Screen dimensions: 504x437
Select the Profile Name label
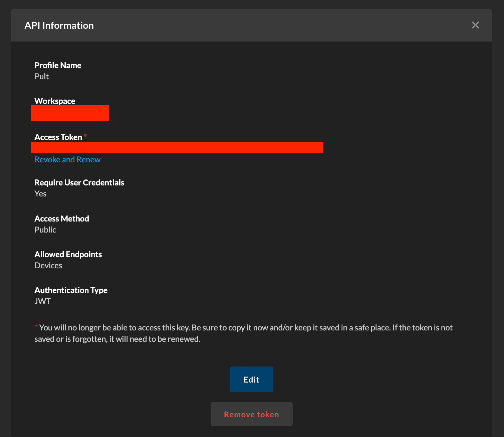(x=58, y=65)
